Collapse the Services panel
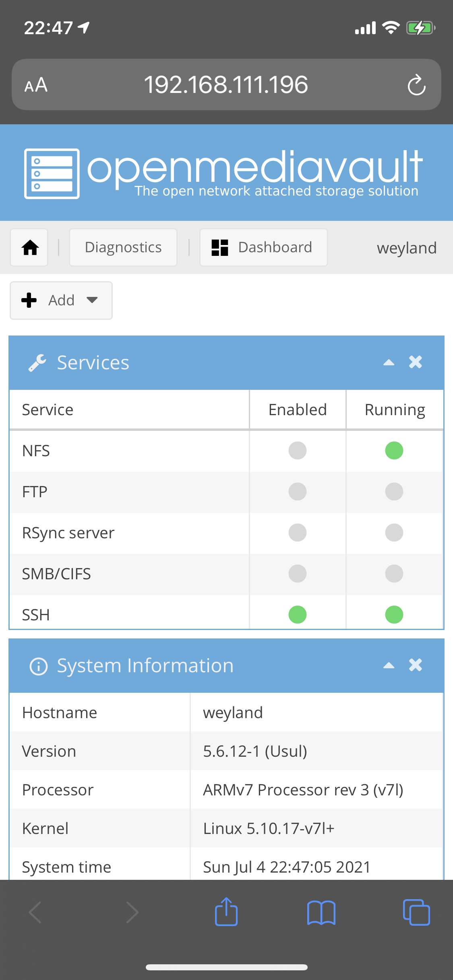Viewport: 453px width, 980px height. pyautogui.click(x=389, y=362)
